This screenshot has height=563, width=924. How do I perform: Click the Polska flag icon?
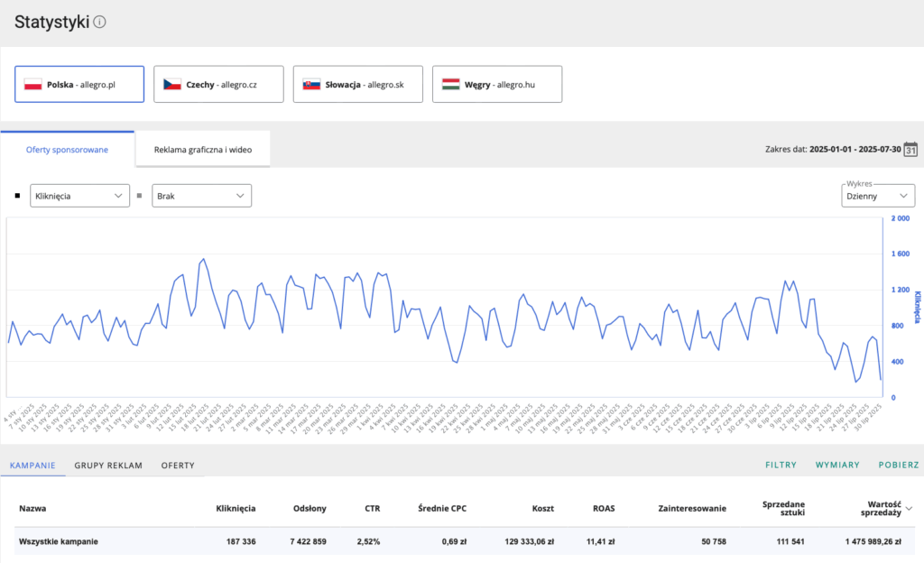click(x=33, y=84)
